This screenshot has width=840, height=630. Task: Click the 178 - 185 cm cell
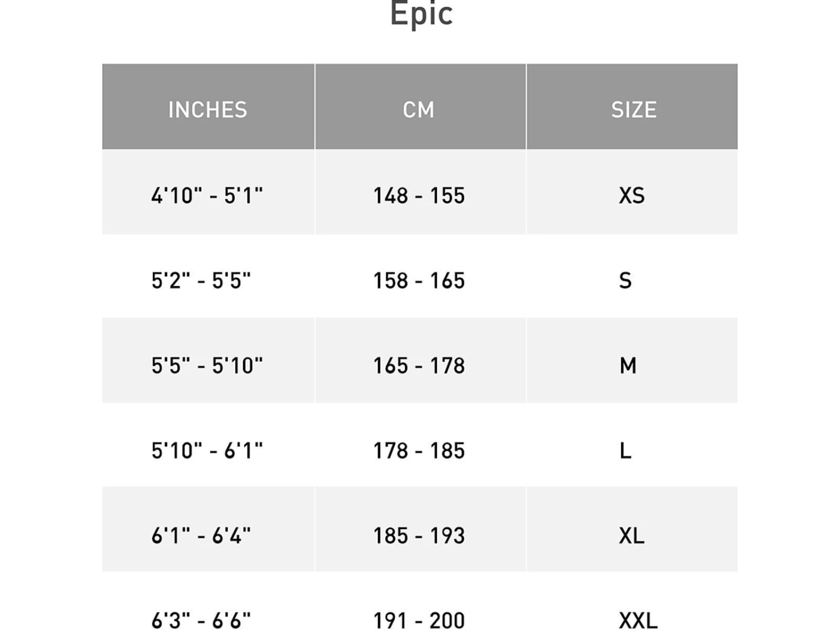(x=419, y=450)
